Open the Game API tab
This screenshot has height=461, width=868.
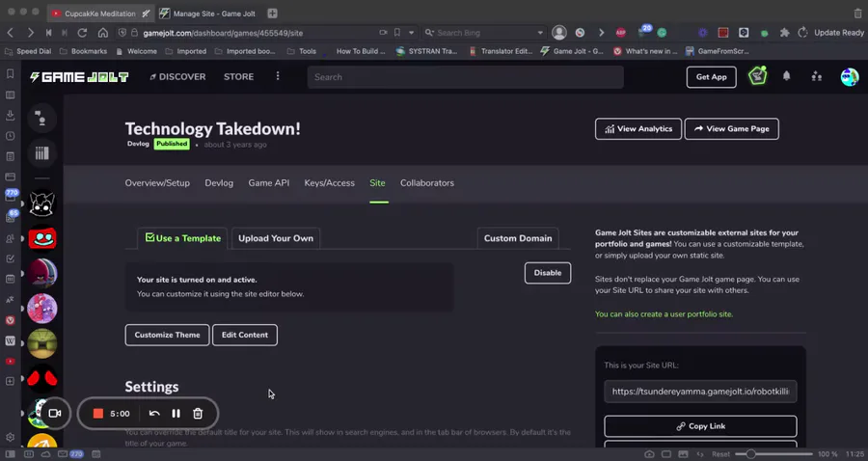tap(268, 183)
